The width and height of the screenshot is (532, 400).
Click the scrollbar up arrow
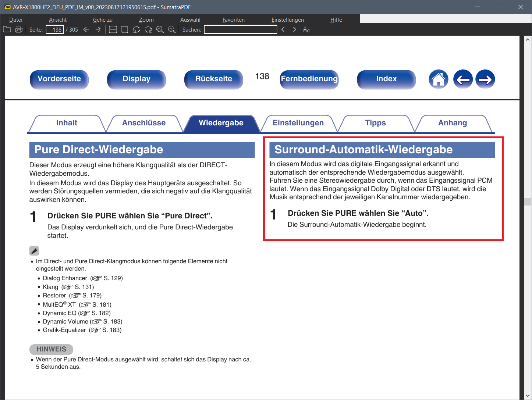[528, 39]
